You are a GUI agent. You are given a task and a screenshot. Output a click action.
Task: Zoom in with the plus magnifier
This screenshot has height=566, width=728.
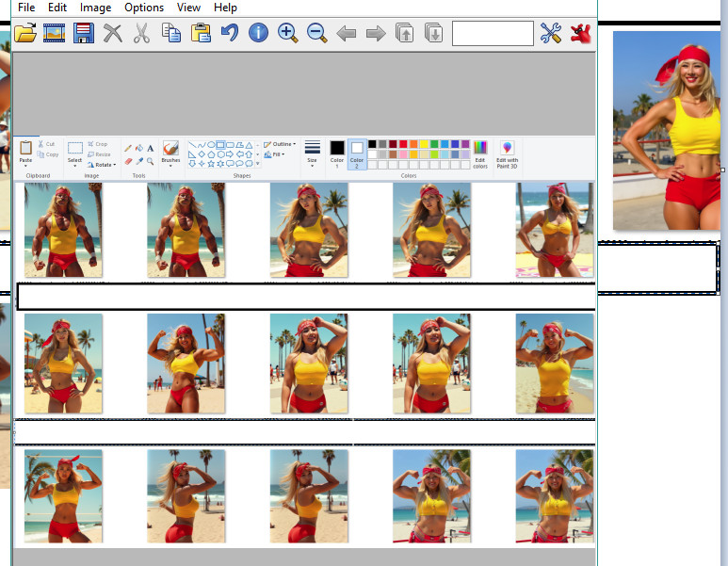288,33
